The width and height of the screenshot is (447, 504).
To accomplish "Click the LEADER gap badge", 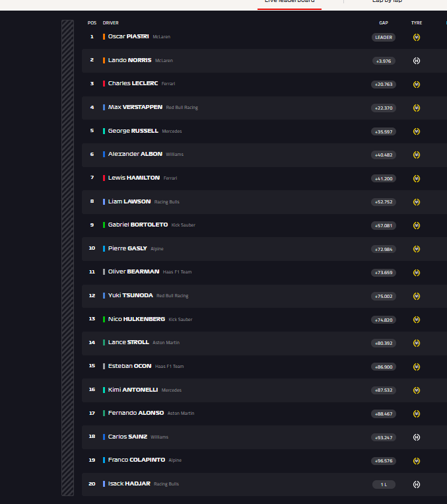I will point(384,37).
